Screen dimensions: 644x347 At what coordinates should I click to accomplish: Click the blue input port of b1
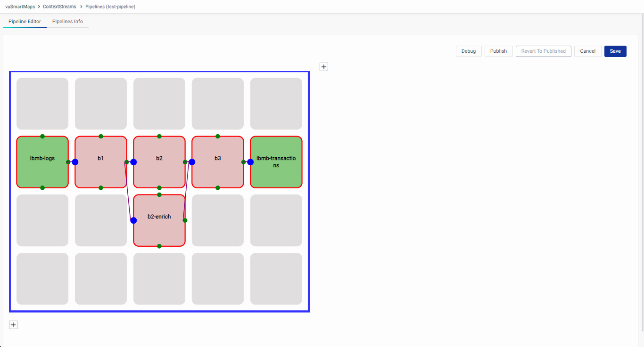pos(75,162)
